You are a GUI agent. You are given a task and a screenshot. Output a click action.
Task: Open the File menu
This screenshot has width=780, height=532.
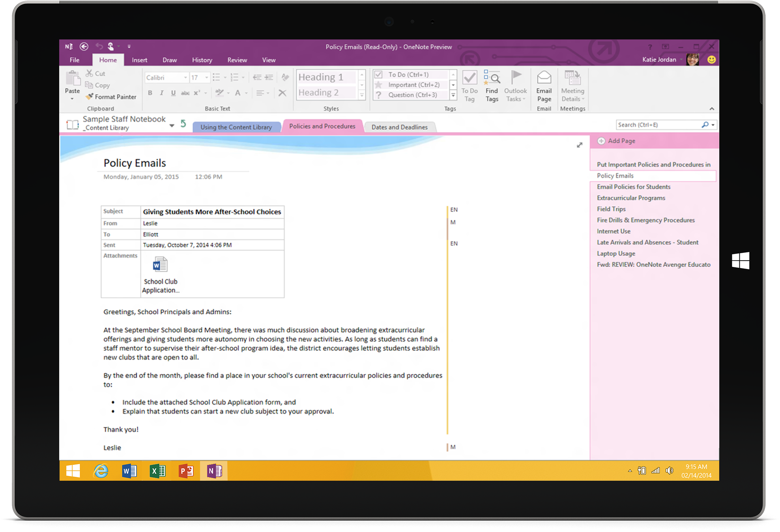[75, 60]
